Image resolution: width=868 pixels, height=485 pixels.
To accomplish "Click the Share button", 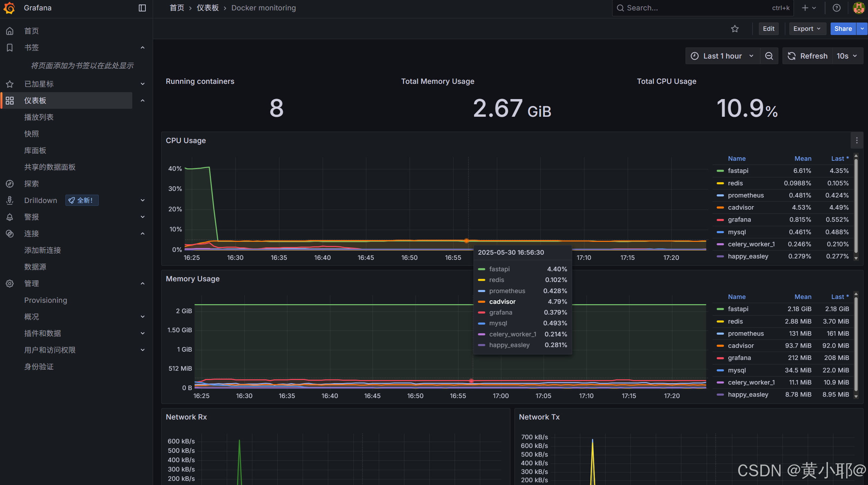I will pyautogui.click(x=843, y=29).
